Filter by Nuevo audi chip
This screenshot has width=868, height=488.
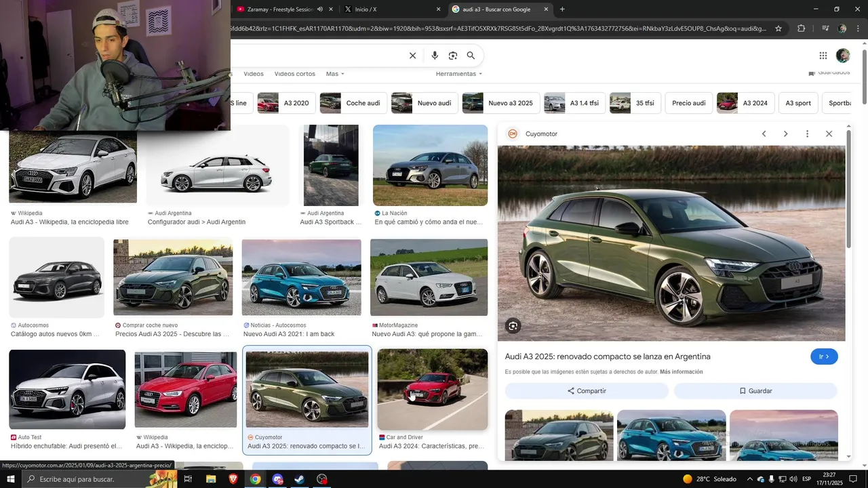[424, 103]
